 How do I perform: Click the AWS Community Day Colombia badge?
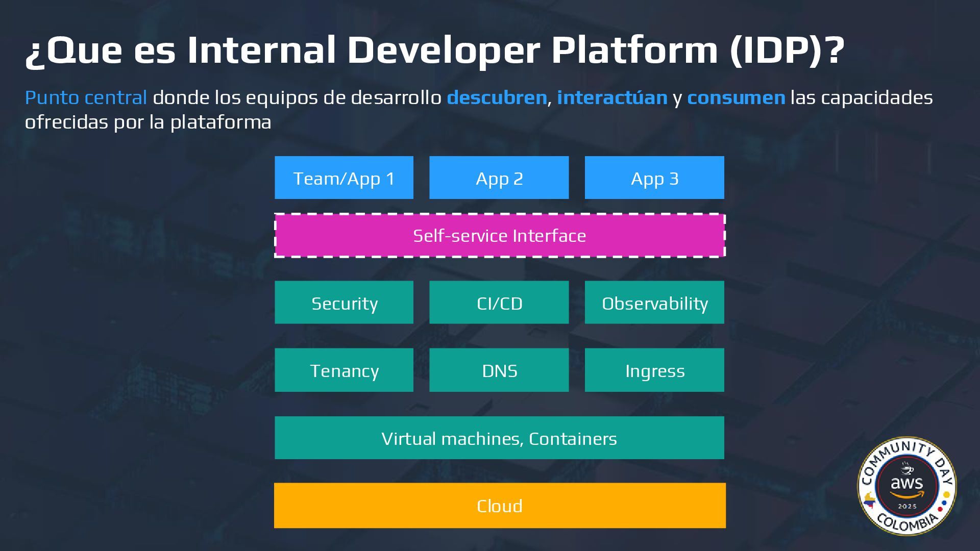(x=906, y=486)
